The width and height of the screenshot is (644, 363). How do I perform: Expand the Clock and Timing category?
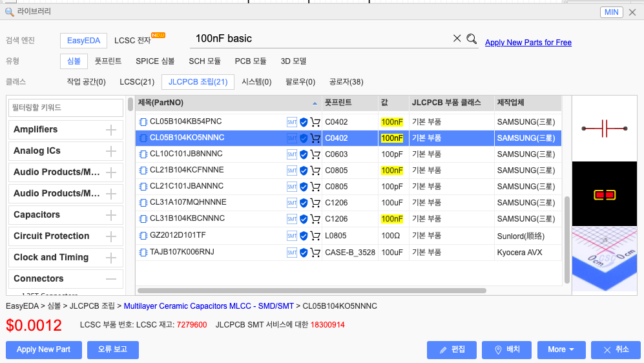[x=111, y=258]
